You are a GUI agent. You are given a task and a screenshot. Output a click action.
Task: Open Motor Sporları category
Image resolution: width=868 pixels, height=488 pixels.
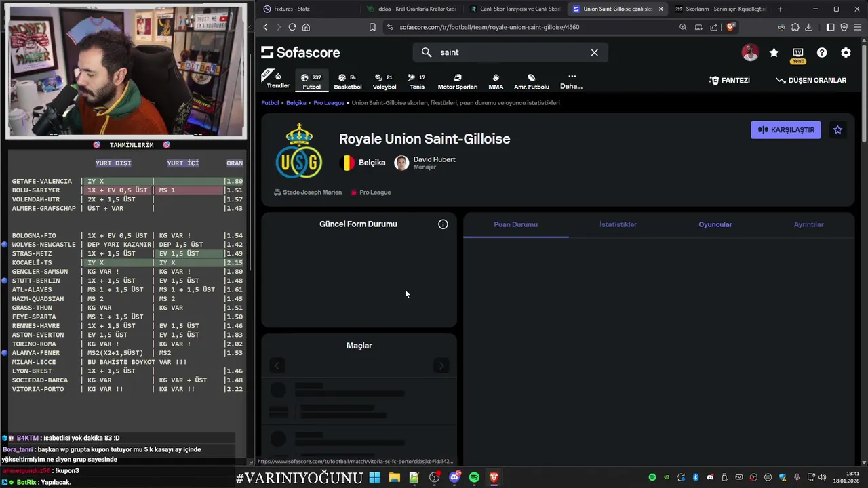coord(458,81)
